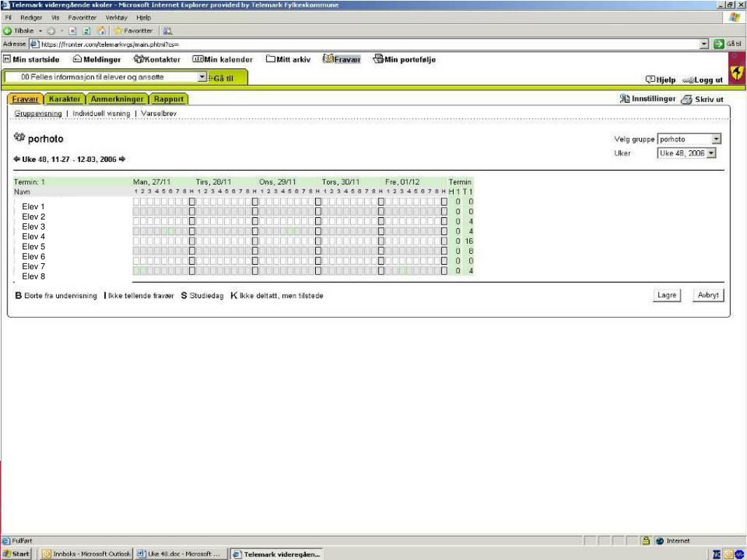Expand the Felles informasjon room dropdown
Image resolution: width=747 pixels, height=560 pixels.
pos(203,77)
